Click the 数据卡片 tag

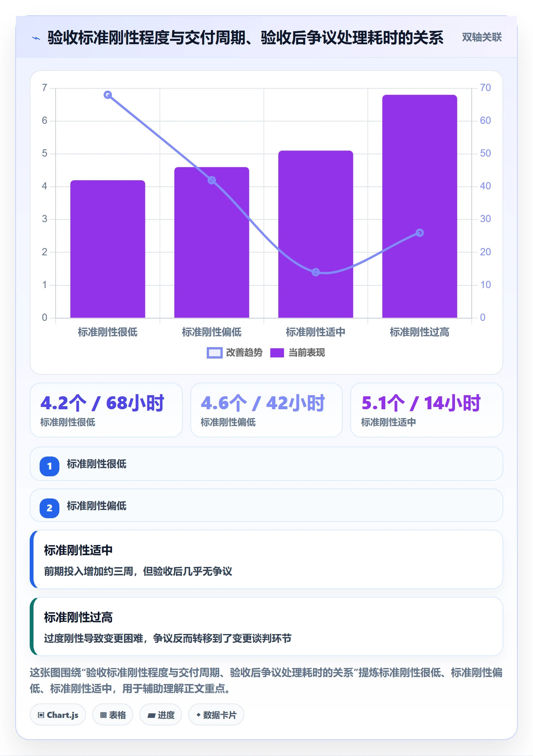(216, 715)
